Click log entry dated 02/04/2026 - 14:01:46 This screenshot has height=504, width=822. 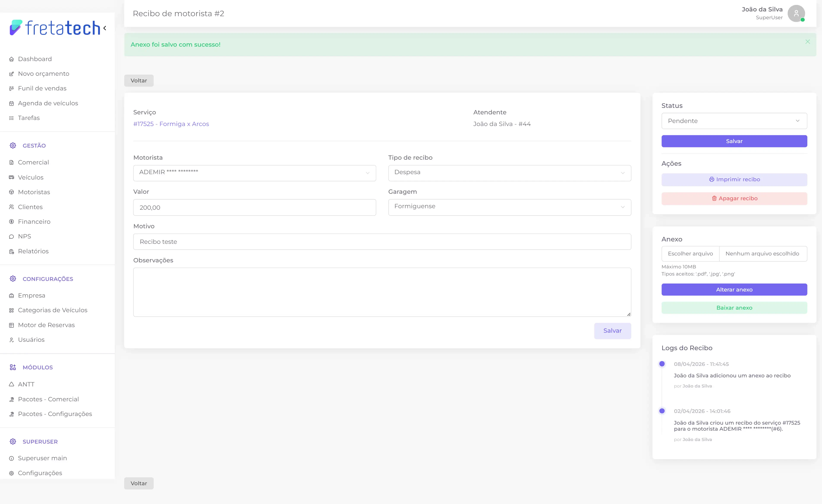coord(702,411)
